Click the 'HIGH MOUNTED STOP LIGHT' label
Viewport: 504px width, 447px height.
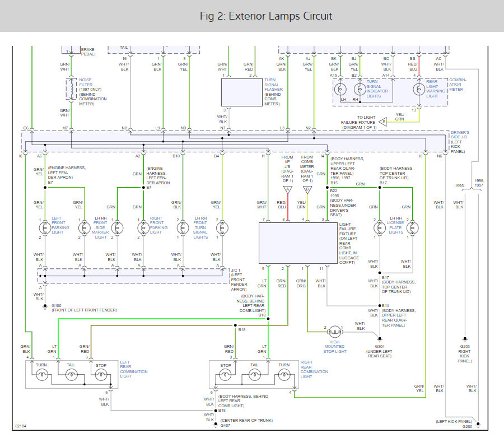coord(335,347)
